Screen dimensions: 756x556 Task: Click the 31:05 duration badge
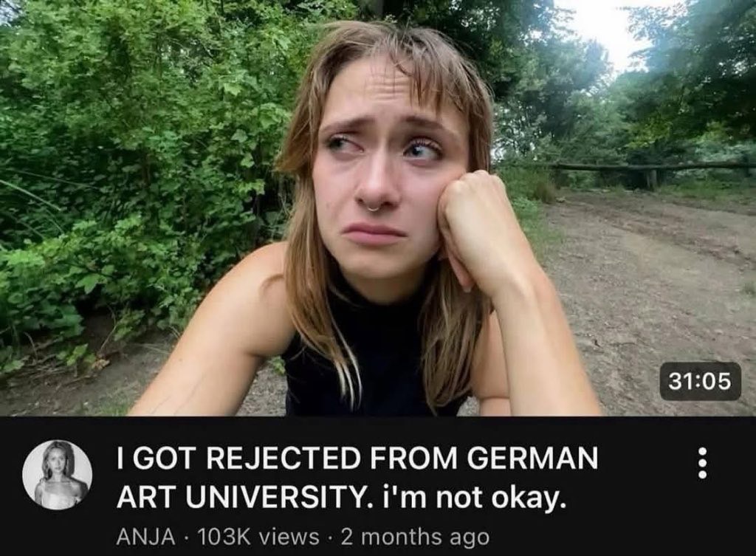point(700,382)
